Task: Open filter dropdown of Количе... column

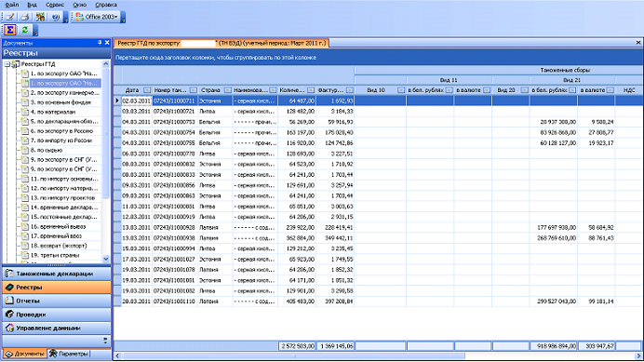Action: [x=311, y=90]
